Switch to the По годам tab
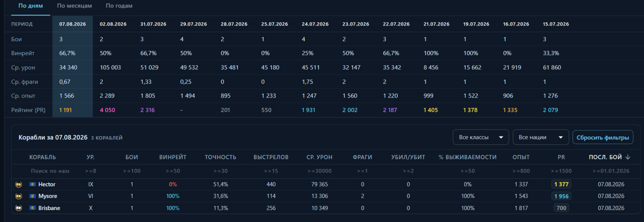The image size is (644, 222). (x=119, y=6)
